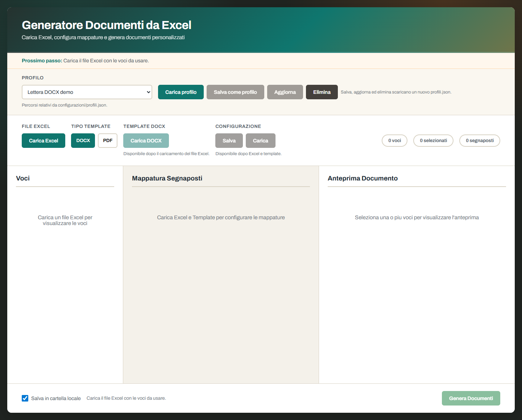Click the CONFIGURAZIONE section label
This screenshot has height=420, width=522.
click(238, 126)
